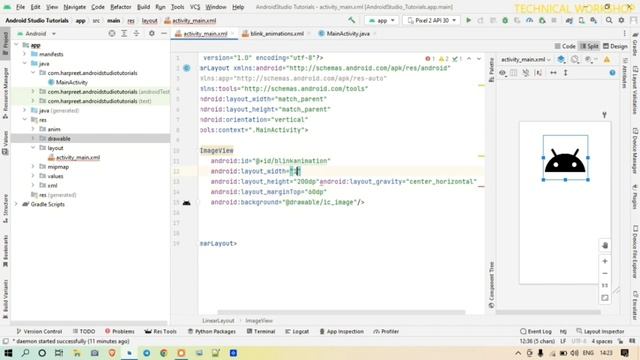Toggle the Component Tree side panel

(491, 284)
